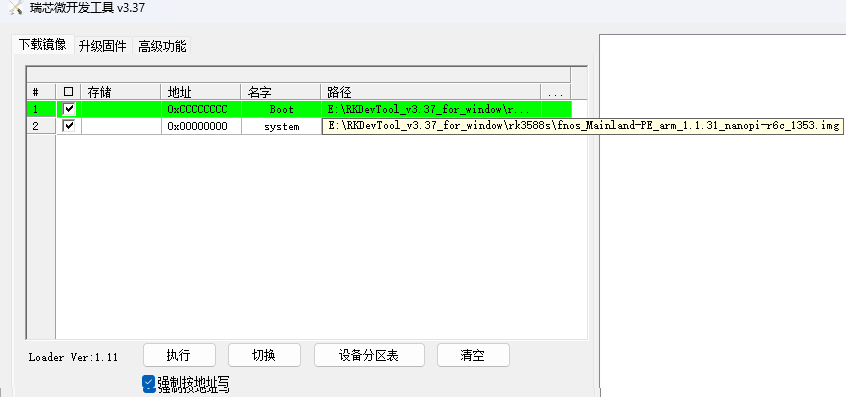Image resolution: width=846 pixels, height=397 pixels.
Task: Open the 高级功能 tab
Action: pyautogui.click(x=162, y=46)
